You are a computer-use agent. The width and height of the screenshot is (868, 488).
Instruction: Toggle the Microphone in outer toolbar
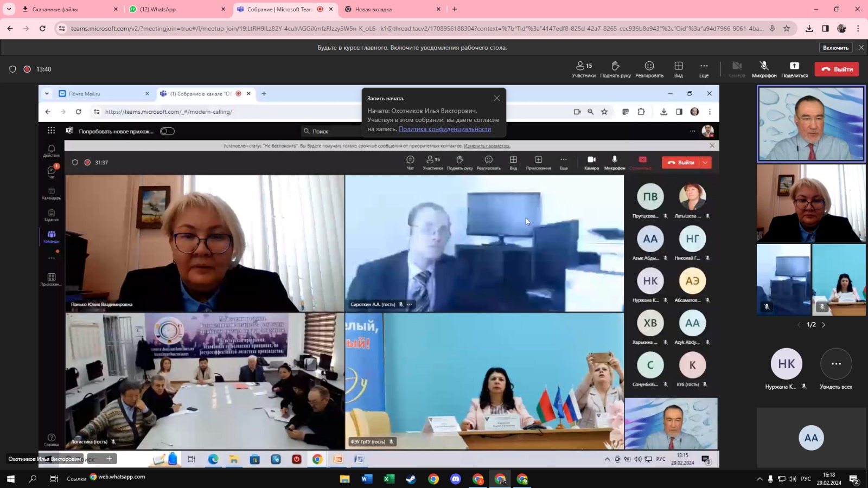tap(764, 69)
